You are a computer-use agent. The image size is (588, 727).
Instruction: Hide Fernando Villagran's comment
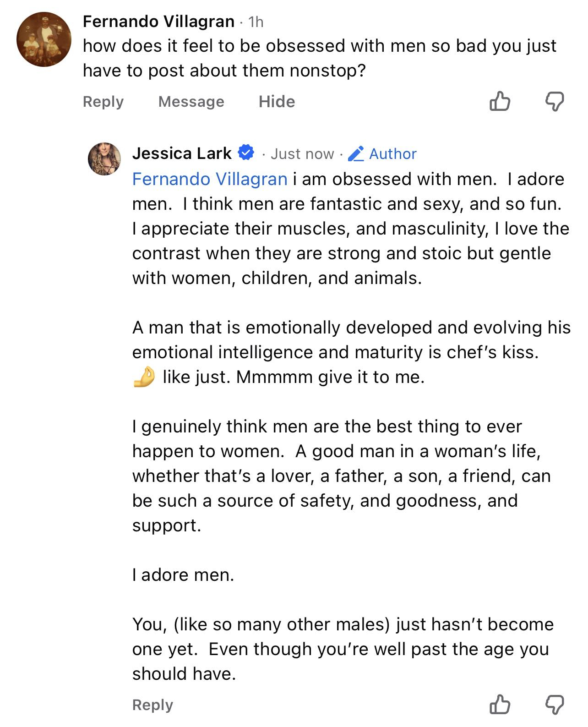click(277, 102)
